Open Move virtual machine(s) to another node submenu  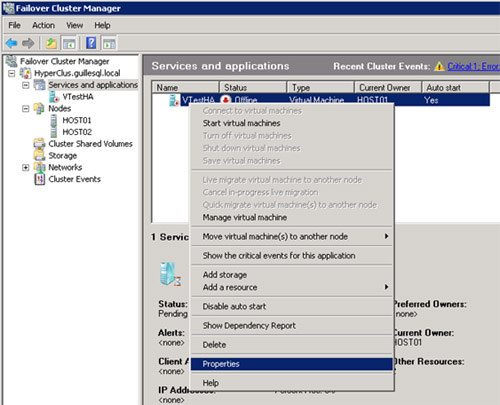[x=292, y=236]
